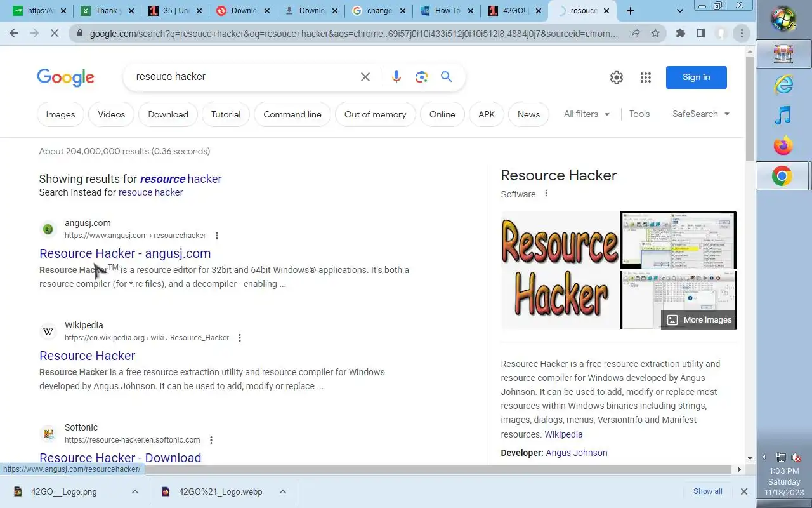Select the Tutorial filter chip
The height and width of the screenshot is (508, 812).
226,114
